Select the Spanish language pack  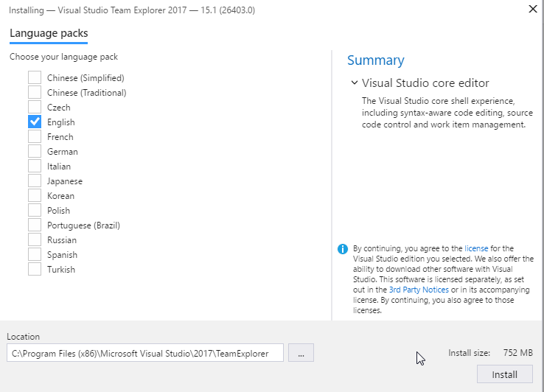(35, 254)
